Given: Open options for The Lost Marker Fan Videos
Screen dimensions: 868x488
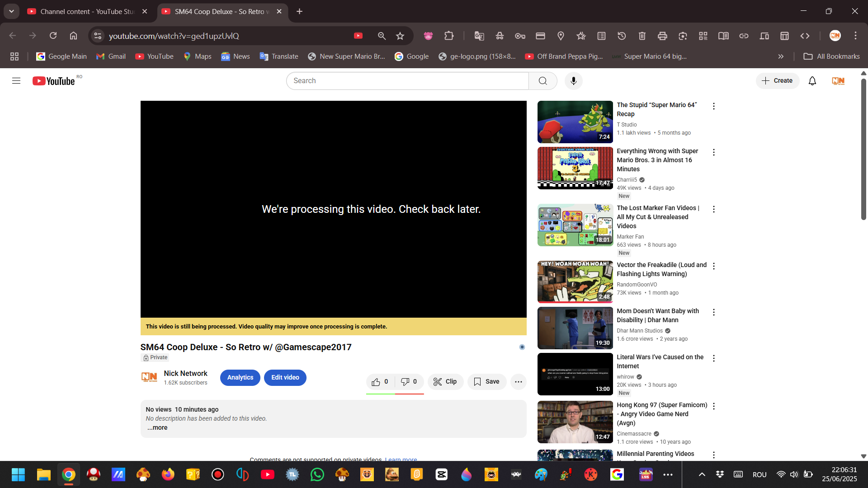Looking at the screenshot, I should click(x=714, y=209).
